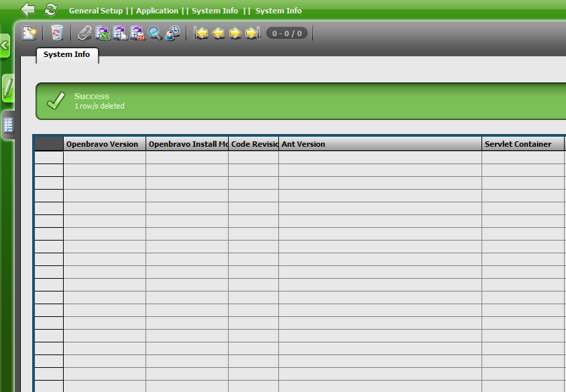566x392 pixels.
Task: Click the record counter 0 - 0 / 0
Action: point(287,34)
